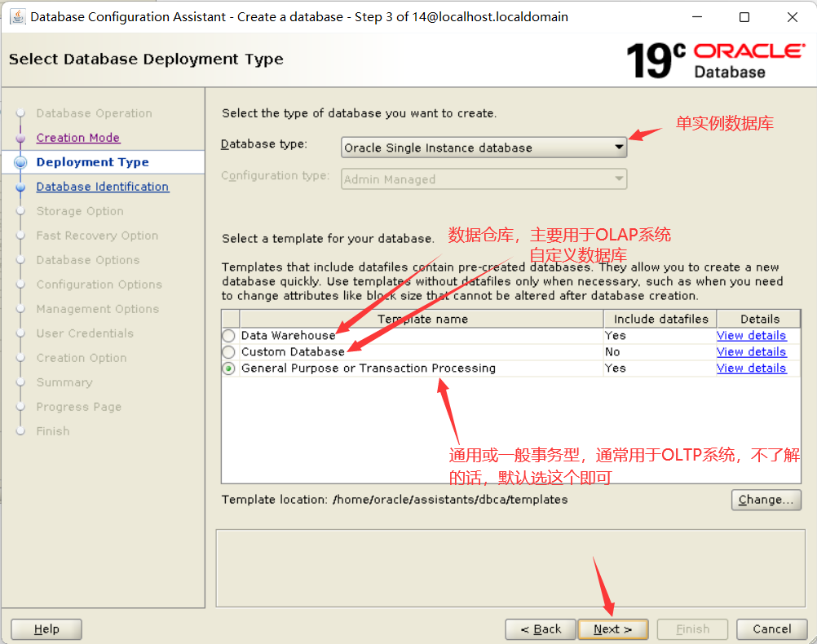Viewport: 817px width, 644px height.
Task: Click the < Back button
Action: (x=541, y=629)
